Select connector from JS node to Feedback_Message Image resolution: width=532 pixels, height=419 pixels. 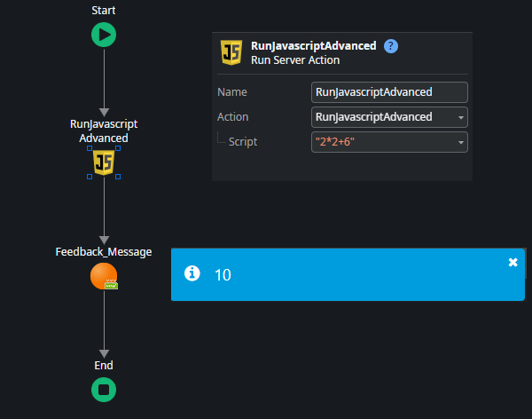click(x=104, y=209)
